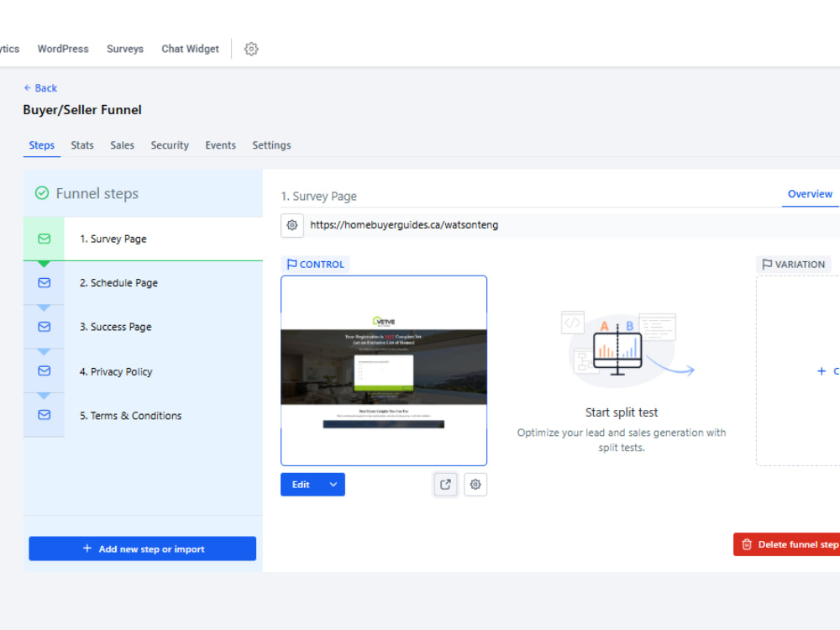Click the Funnel steps green check icon

42,193
